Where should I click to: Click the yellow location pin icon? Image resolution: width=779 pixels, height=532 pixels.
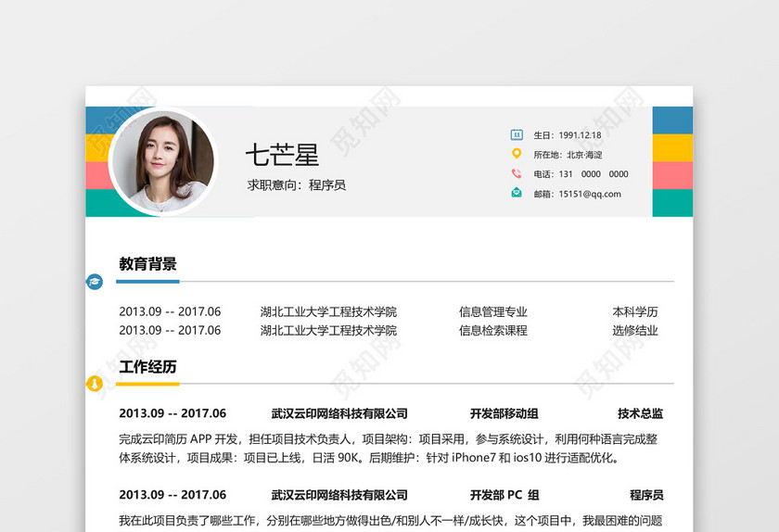[517, 154]
